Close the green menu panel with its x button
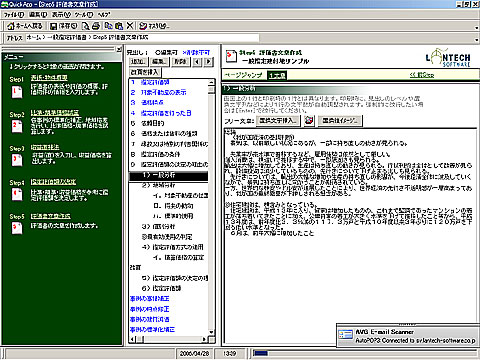The height and width of the screenshot is (360, 480). pyautogui.click(x=119, y=49)
